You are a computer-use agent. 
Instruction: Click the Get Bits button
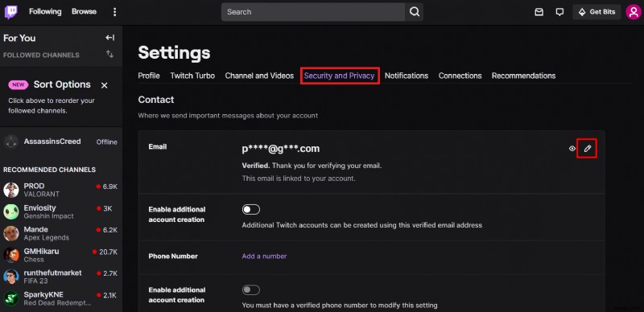(597, 12)
